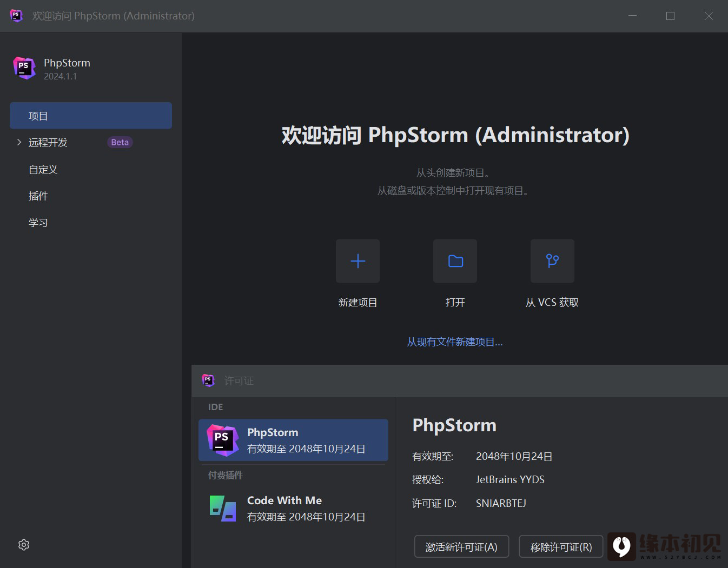The height and width of the screenshot is (568, 728).
Task: Minimize the PhpStorm window
Action: pos(632,16)
